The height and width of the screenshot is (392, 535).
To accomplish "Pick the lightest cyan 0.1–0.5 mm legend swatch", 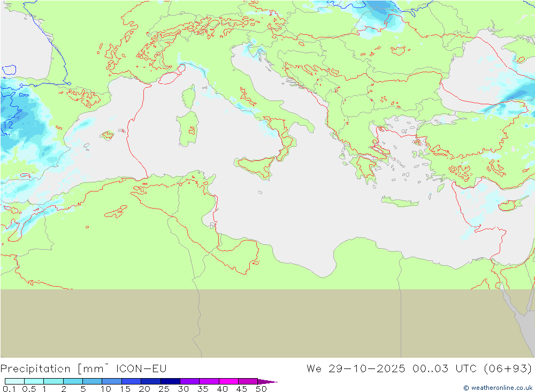I will coord(14,381).
